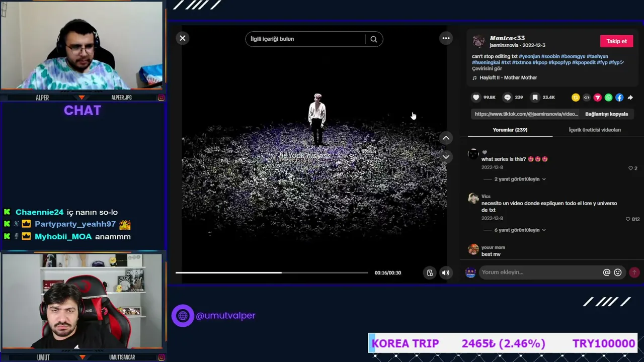This screenshot has width=644, height=362.
Task: Share the video to WhatsApp
Action: (x=609, y=98)
